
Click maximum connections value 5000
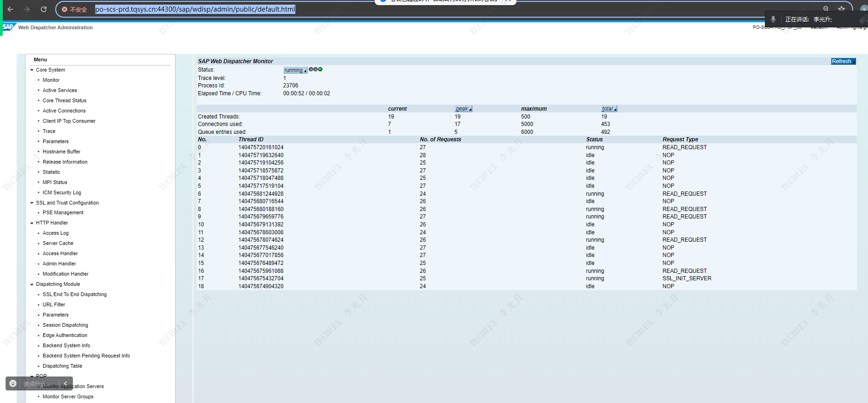coord(527,124)
